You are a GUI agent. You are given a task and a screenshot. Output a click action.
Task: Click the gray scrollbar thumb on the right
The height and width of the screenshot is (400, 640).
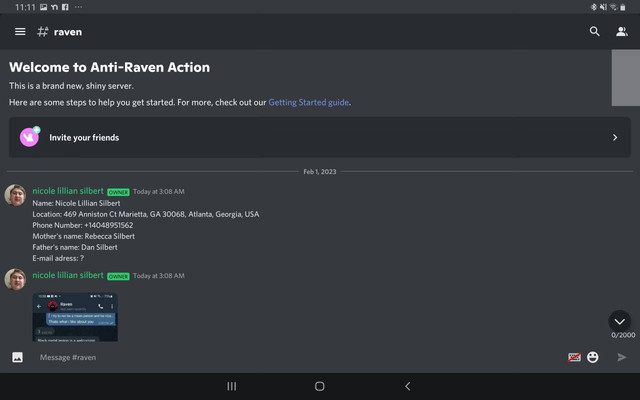point(625,78)
